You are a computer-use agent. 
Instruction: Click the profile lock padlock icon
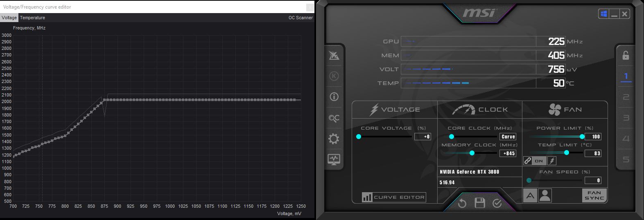point(626,55)
